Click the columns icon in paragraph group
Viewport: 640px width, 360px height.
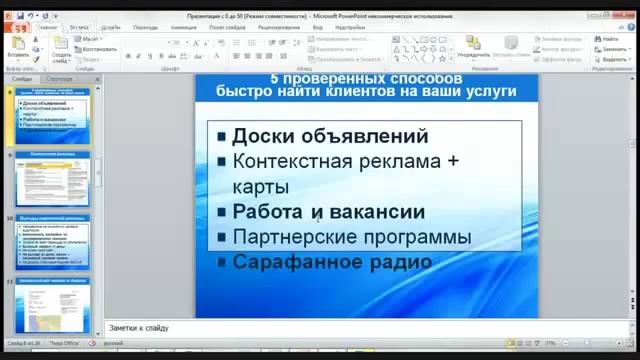284,56
